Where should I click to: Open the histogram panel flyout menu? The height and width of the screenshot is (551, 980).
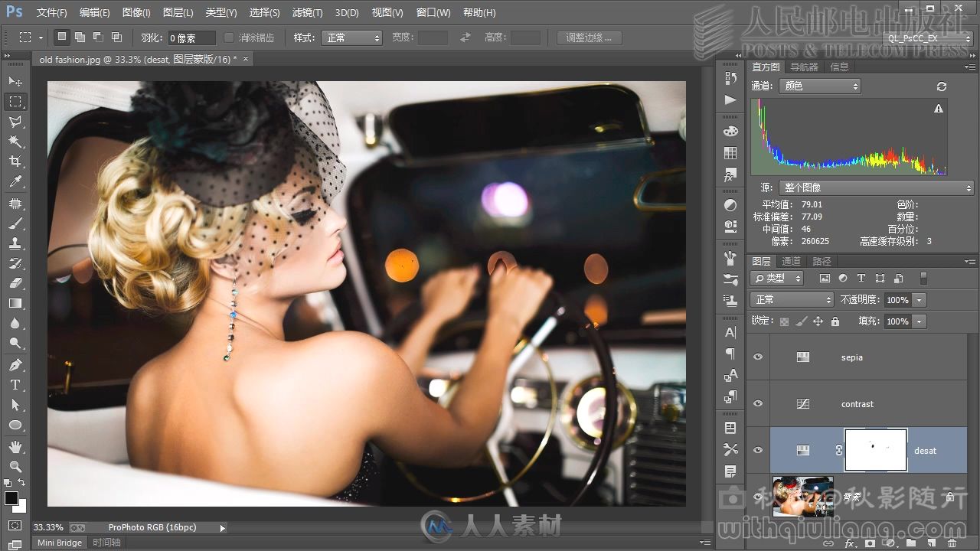point(970,67)
